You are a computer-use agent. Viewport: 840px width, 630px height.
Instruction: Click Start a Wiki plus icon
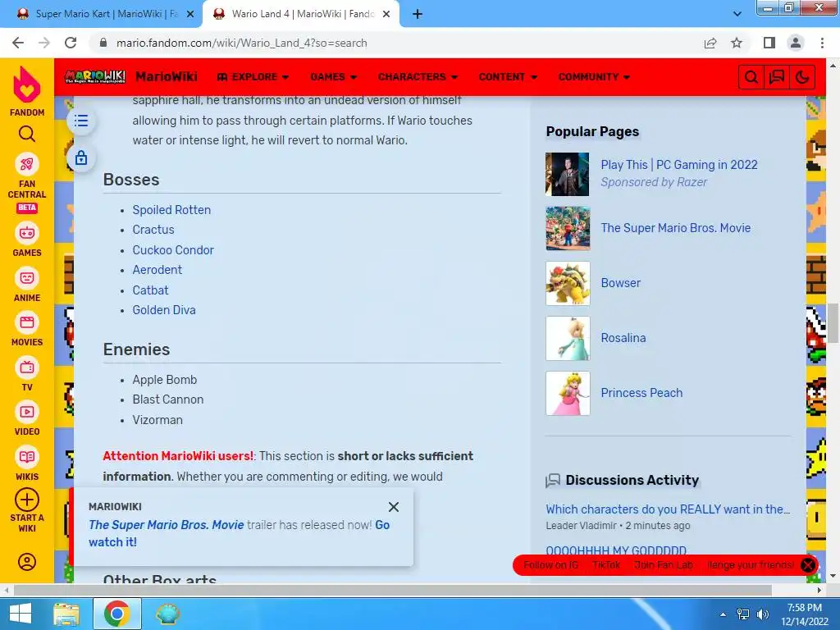click(27, 500)
